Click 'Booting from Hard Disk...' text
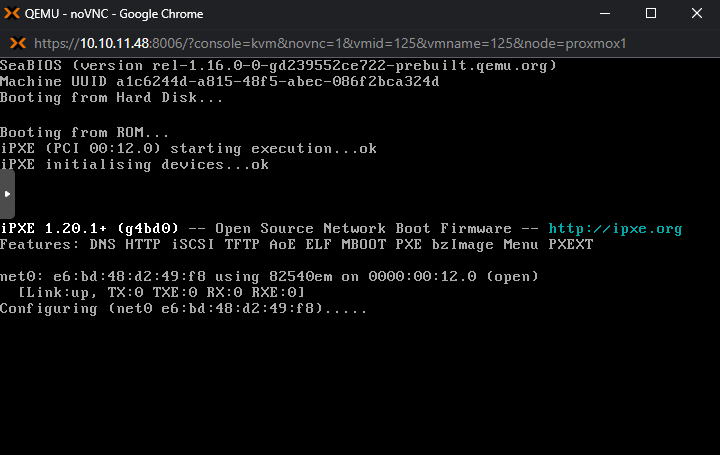 (113, 98)
